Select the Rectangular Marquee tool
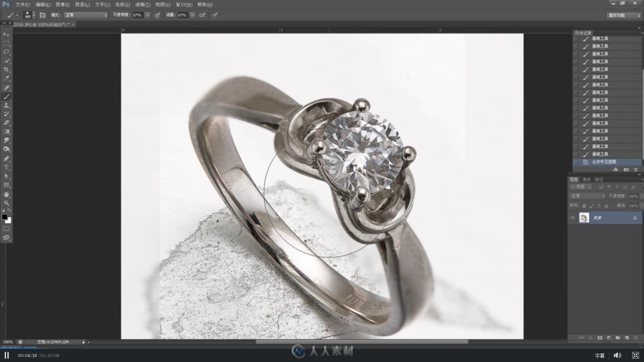This screenshot has width=644, height=362. [6, 43]
